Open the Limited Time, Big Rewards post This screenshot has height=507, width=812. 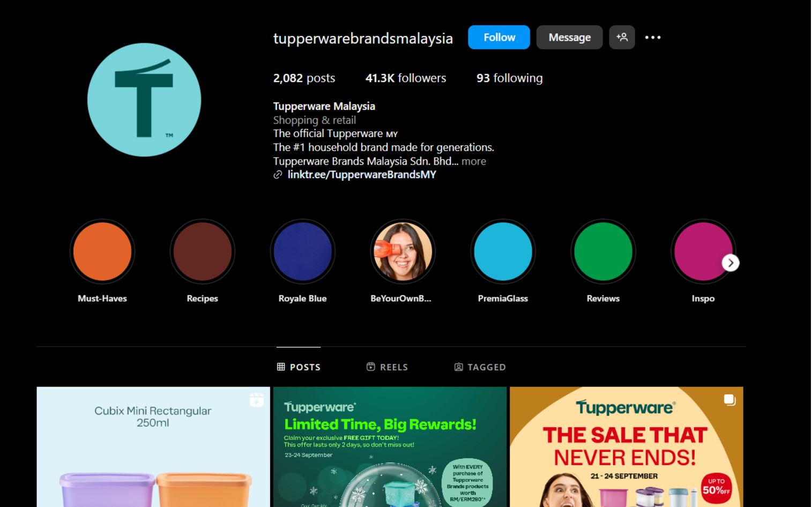[x=390, y=447]
